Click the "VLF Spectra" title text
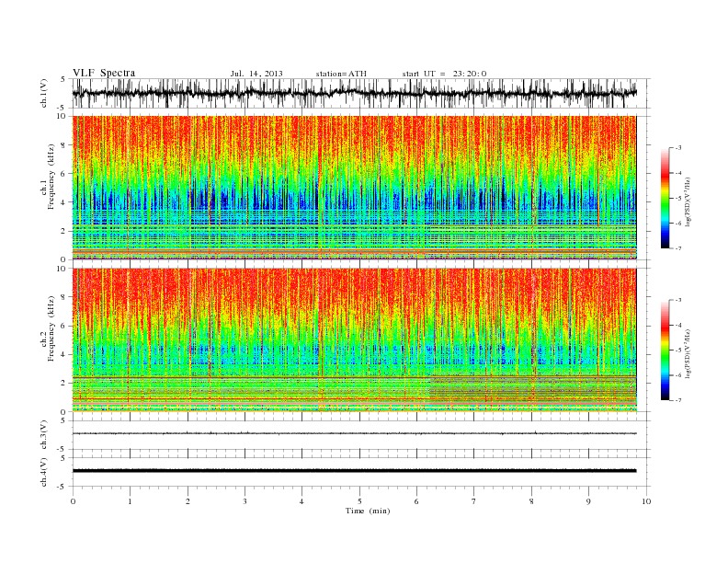The width and height of the screenshot is (728, 563). coord(104,73)
